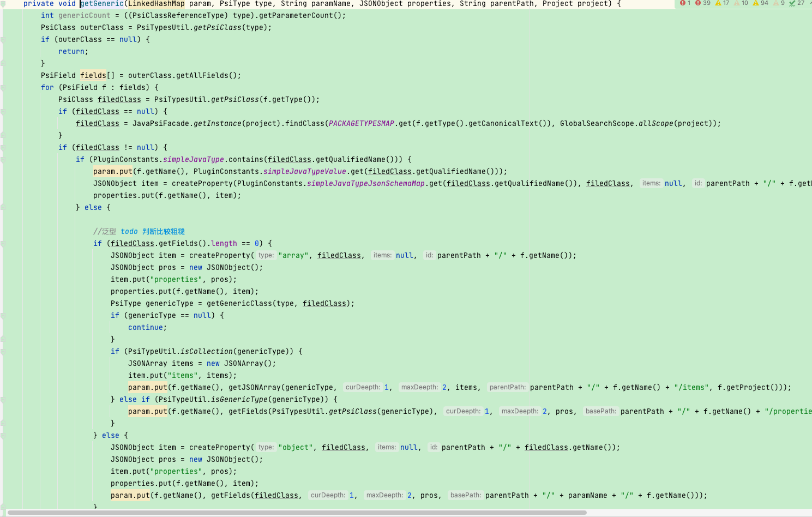Click the 'paramName' variable in the last getFields call

pos(588,496)
